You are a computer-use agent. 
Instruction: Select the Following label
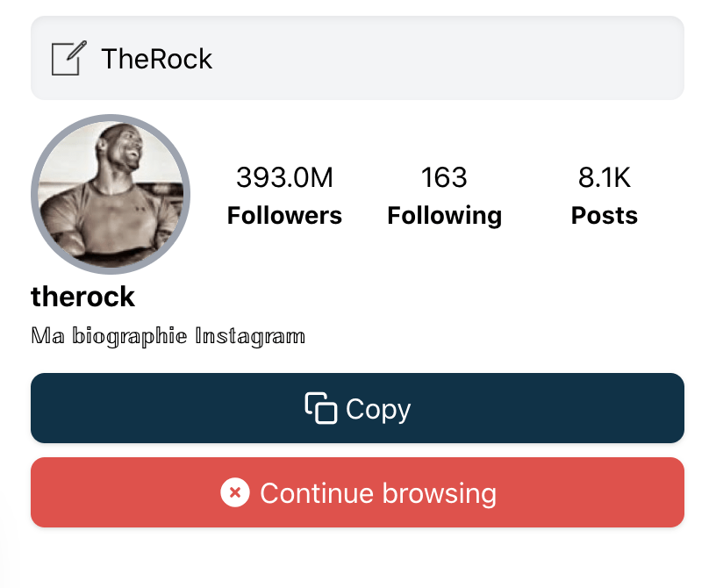(x=444, y=216)
